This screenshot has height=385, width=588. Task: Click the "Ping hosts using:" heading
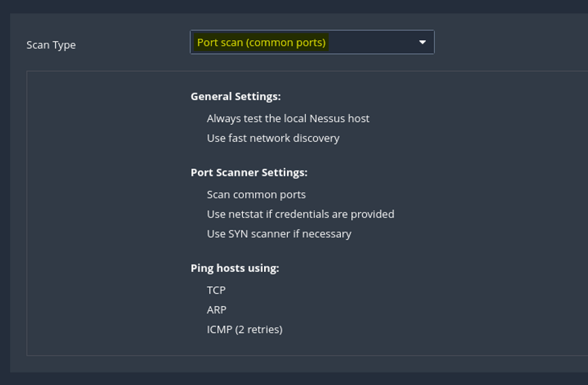pos(235,268)
